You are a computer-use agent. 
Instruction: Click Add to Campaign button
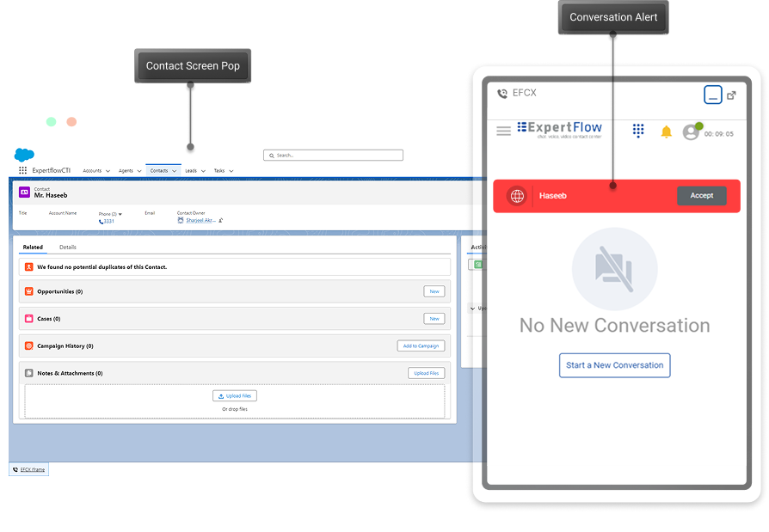tap(421, 345)
